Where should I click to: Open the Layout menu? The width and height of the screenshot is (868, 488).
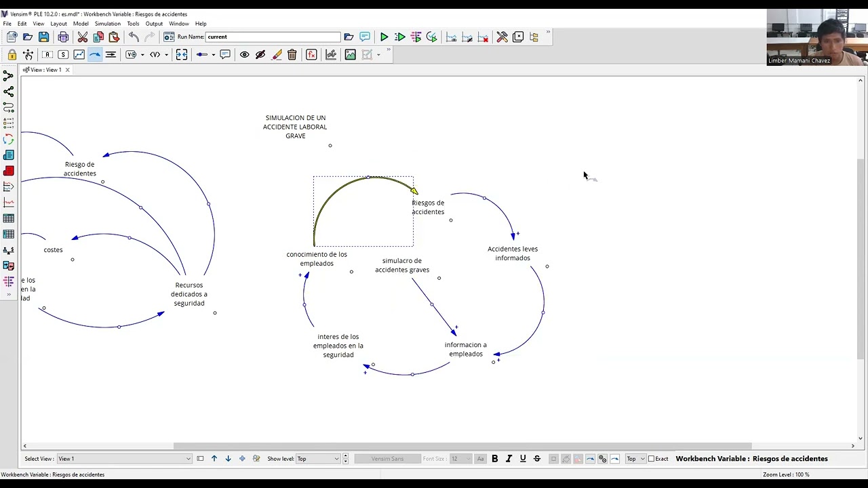[x=58, y=24]
